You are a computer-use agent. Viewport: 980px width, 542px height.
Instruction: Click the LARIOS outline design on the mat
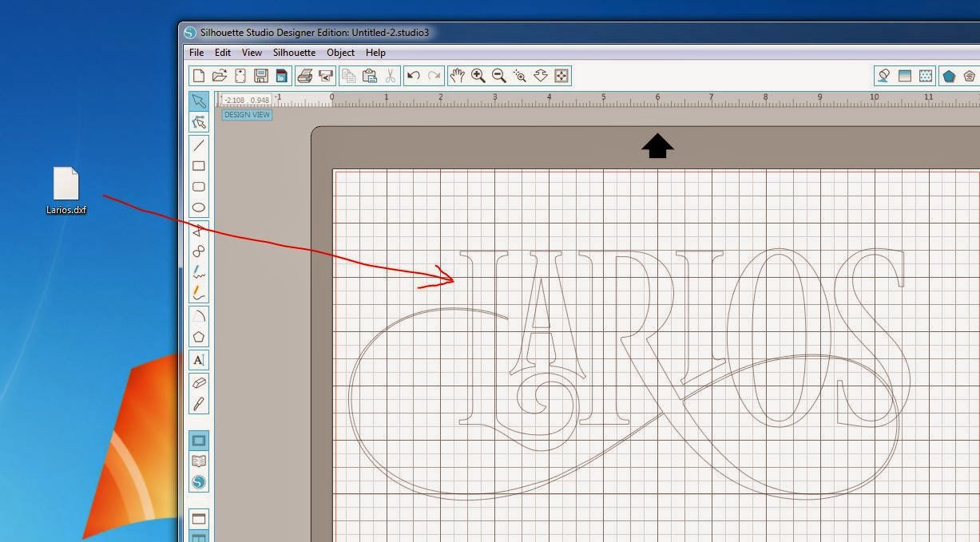coord(631,375)
